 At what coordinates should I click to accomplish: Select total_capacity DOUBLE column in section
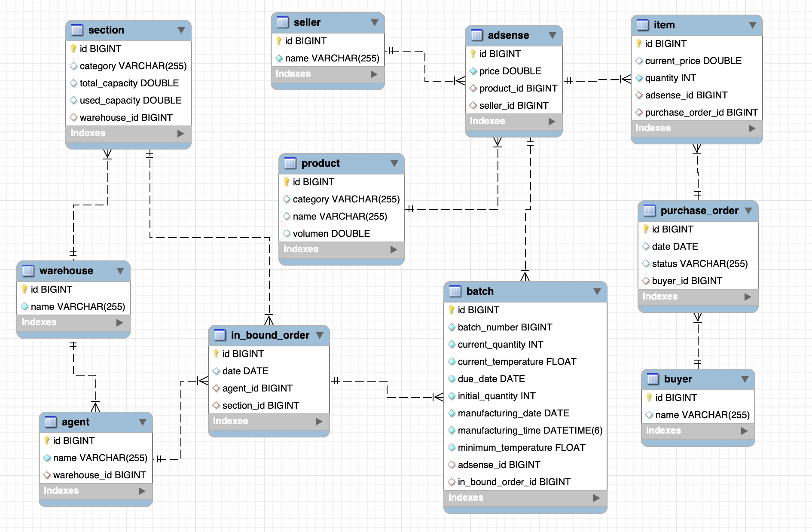(128, 83)
